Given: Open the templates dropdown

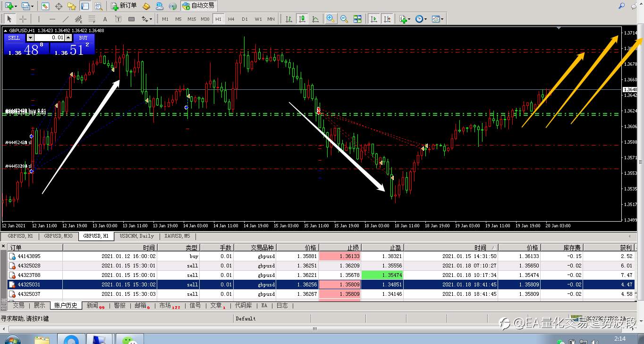Looking at the screenshot, I should click(437, 19).
